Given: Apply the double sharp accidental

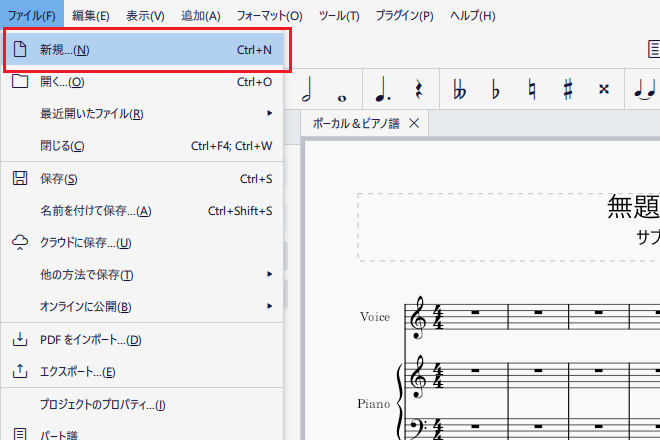Looking at the screenshot, I should [x=603, y=89].
